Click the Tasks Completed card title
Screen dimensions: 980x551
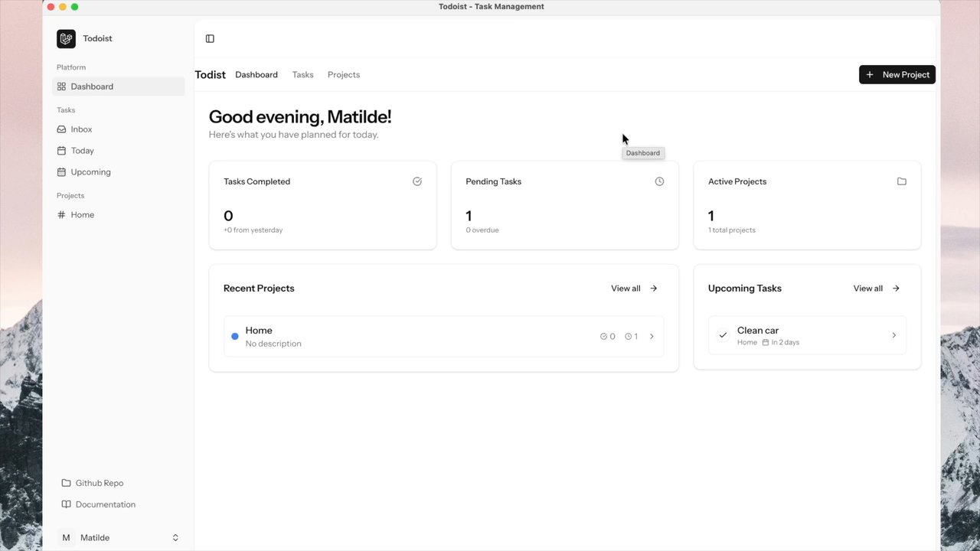[257, 181]
